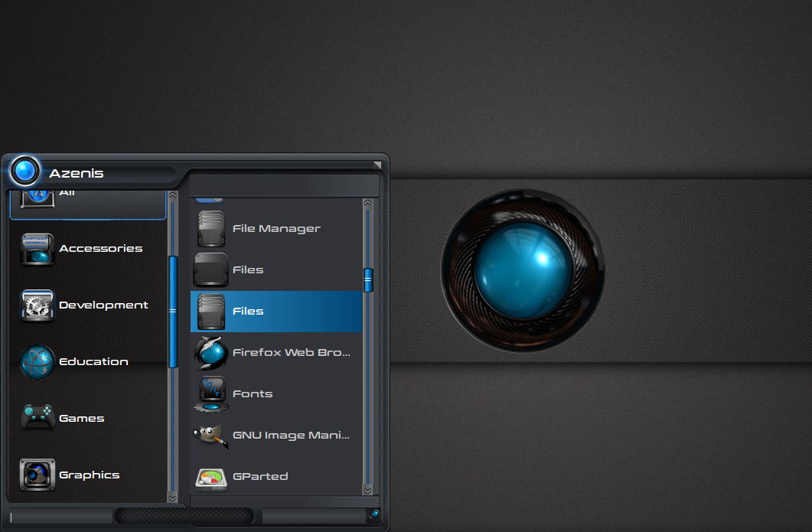Click application list scroll-up arrow
Screen dimensions: 812x532
367,204
